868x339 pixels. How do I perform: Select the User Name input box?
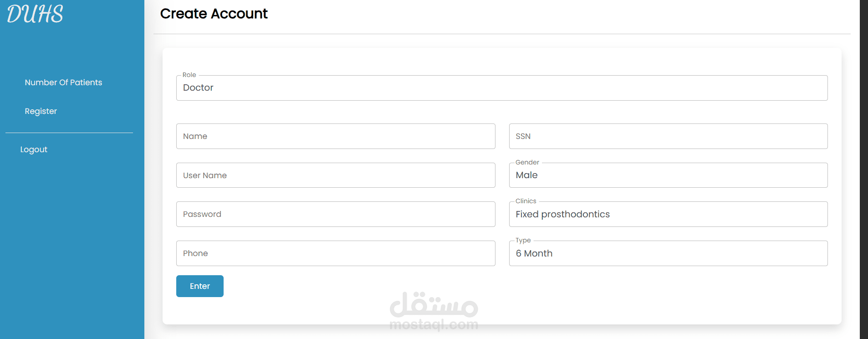pyautogui.click(x=336, y=175)
